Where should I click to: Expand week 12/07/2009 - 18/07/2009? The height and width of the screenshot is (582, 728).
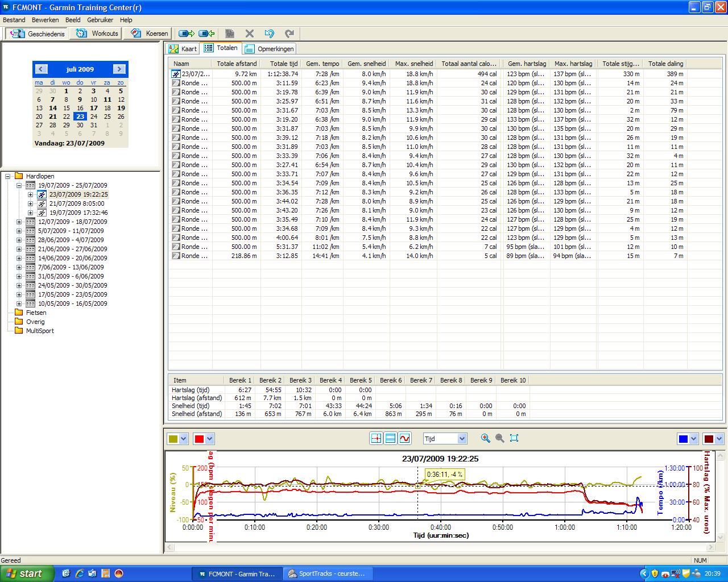point(19,222)
